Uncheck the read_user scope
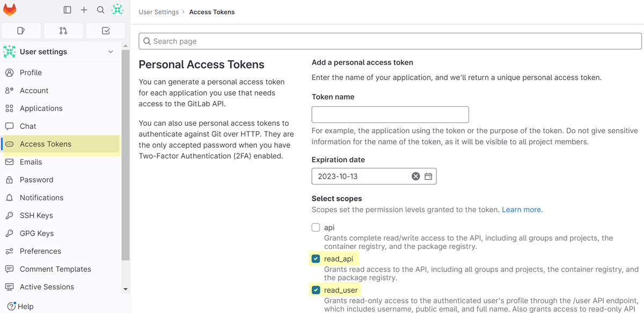The image size is (644, 313). (316, 290)
